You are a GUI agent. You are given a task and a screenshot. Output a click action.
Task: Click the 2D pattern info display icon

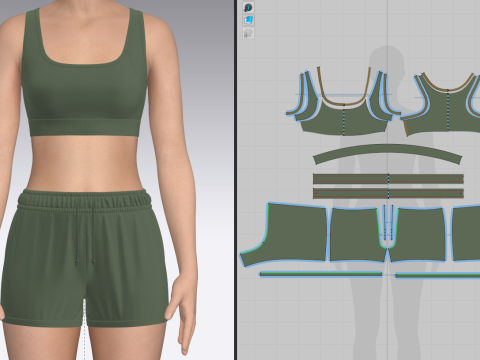click(x=248, y=7)
